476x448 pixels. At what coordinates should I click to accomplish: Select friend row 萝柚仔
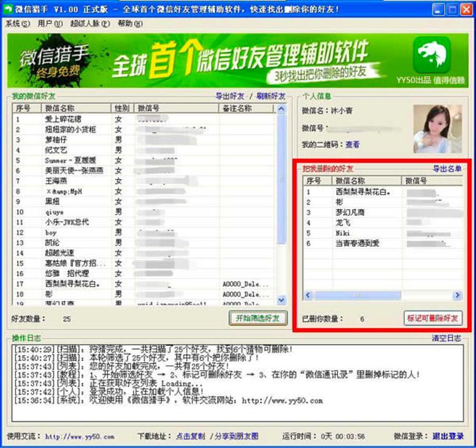[144, 140]
